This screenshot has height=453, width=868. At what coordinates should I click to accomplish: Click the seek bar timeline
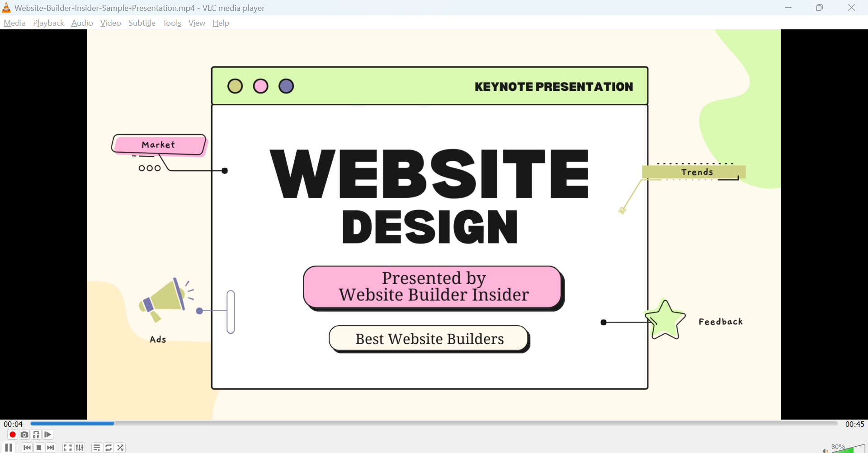(x=434, y=424)
